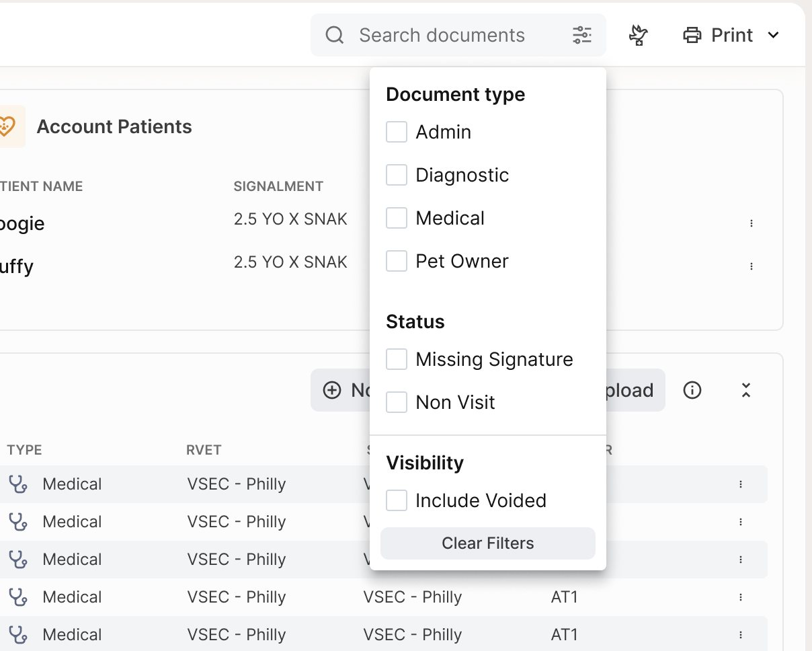Click the printer icon
The image size is (812, 651).
(692, 35)
